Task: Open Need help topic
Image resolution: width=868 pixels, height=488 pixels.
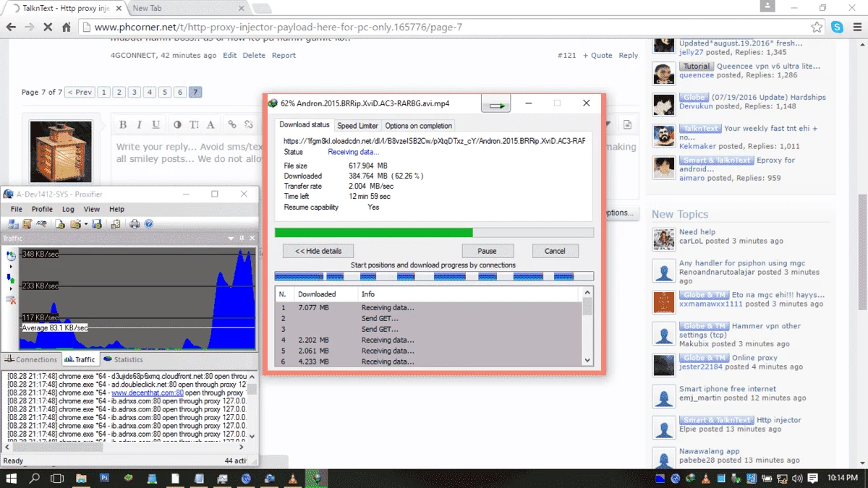Action: pyautogui.click(x=697, y=232)
